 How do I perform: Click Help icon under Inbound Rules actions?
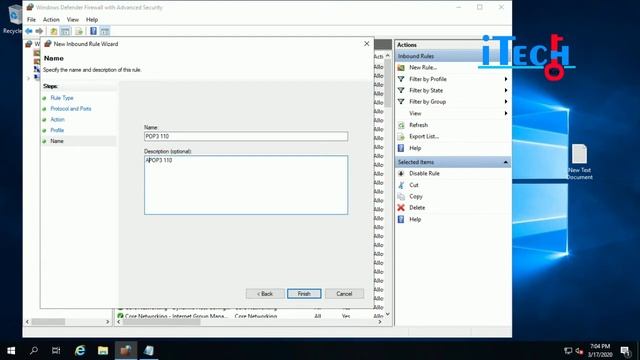click(401, 148)
